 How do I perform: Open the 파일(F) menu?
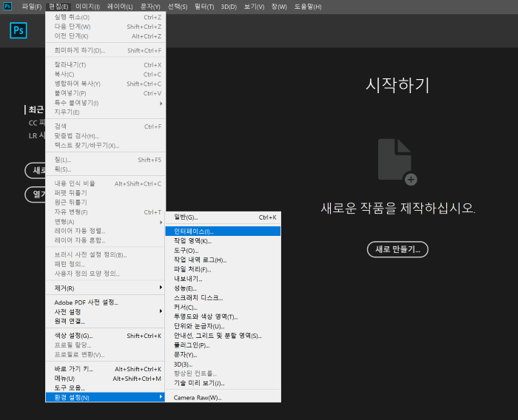click(x=32, y=7)
